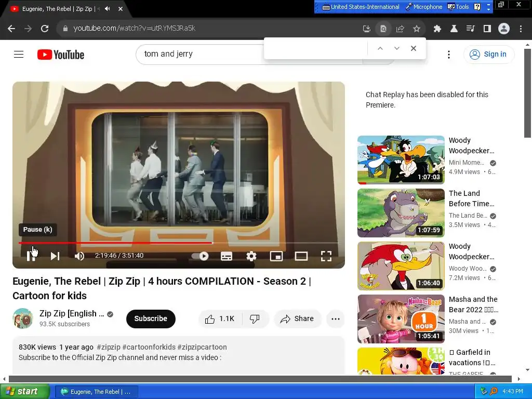The image size is (532, 399).
Task: Open YouTube settings three-dot menu
Action: [x=448, y=54]
